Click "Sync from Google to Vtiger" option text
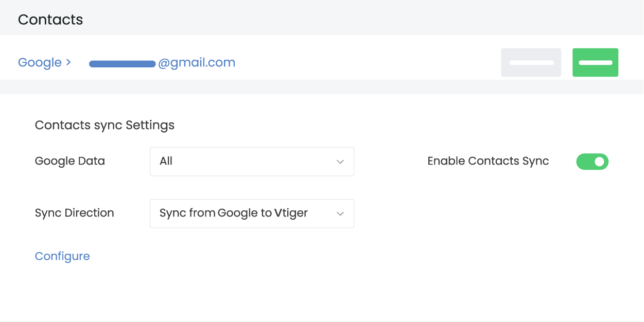Image resolution: width=644 pixels, height=322 pixels. pyautogui.click(x=234, y=213)
